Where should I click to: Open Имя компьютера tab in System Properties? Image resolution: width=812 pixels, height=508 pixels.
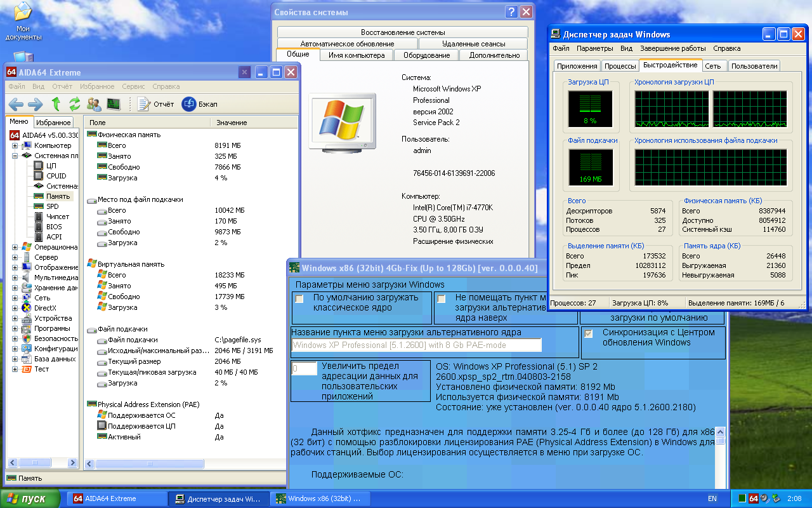[x=357, y=55]
